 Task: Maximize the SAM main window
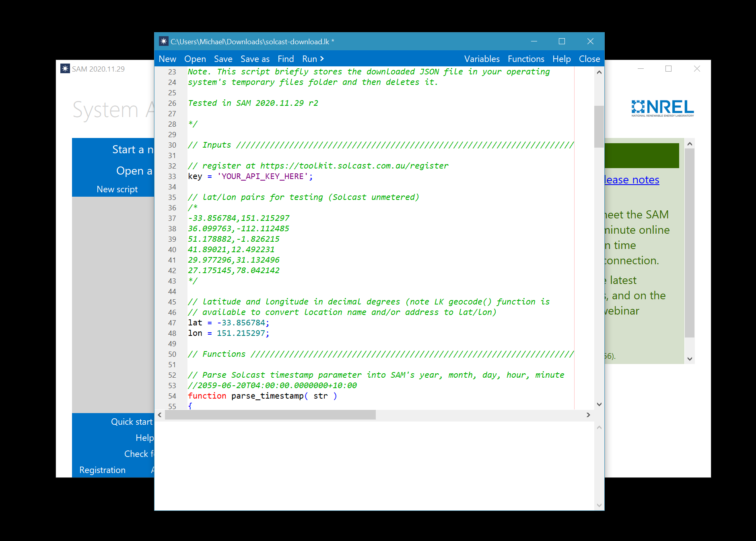pyautogui.click(x=668, y=69)
